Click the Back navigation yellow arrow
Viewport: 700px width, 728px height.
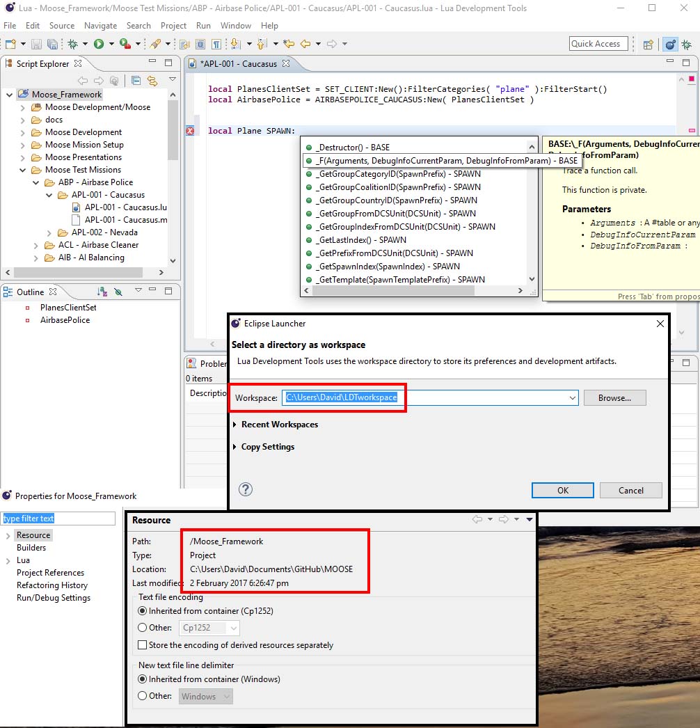(x=305, y=44)
